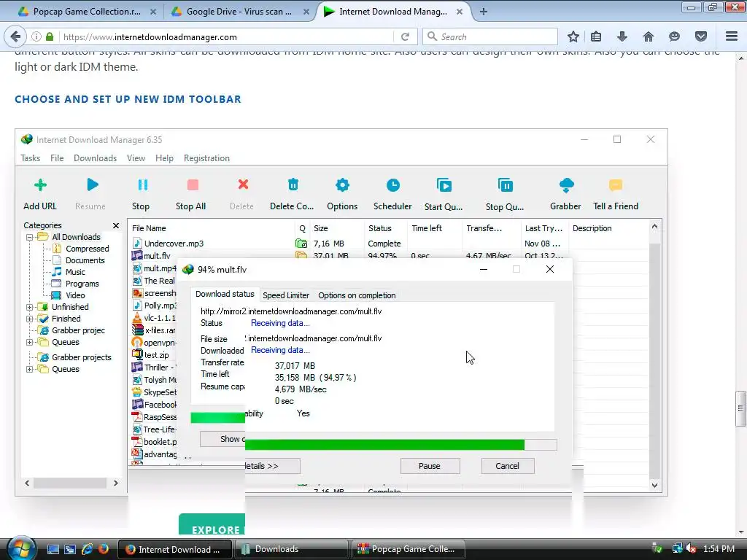Click the download list scroll-down arrow
Viewport: 747px width, 560px height.
click(x=654, y=485)
